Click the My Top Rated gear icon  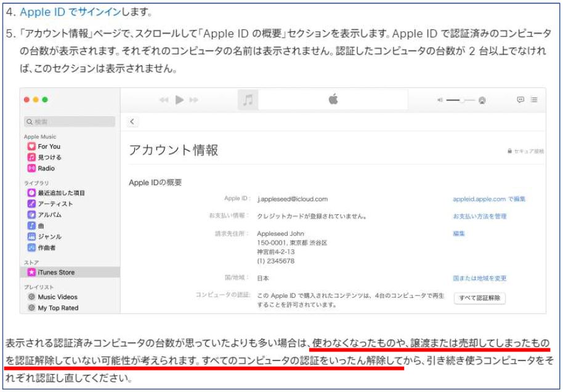pyautogui.click(x=31, y=308)
